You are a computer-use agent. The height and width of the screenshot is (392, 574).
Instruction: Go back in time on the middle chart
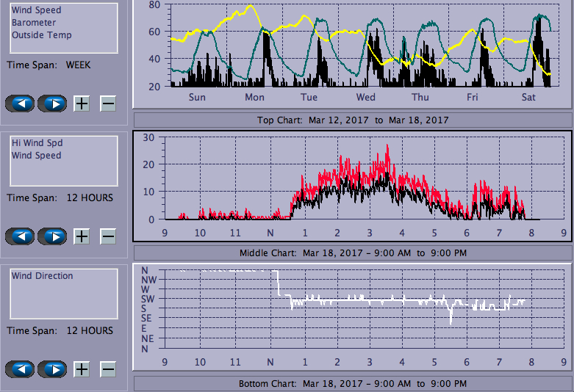tap(21, 236)
